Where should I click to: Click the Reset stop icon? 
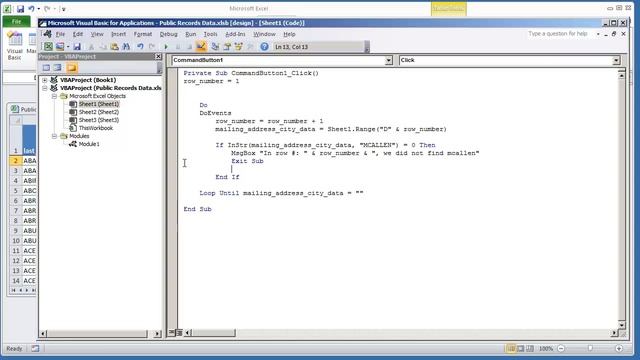click(x=189, y=47)
